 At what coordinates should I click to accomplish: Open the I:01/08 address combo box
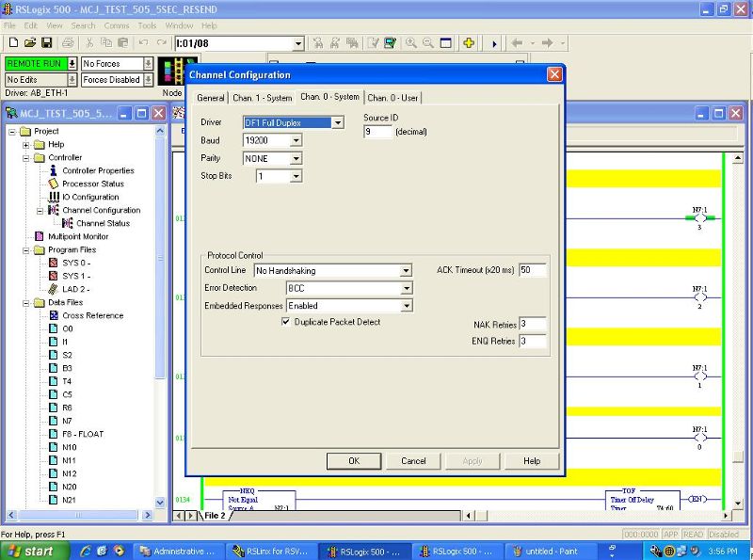[298, 43]
